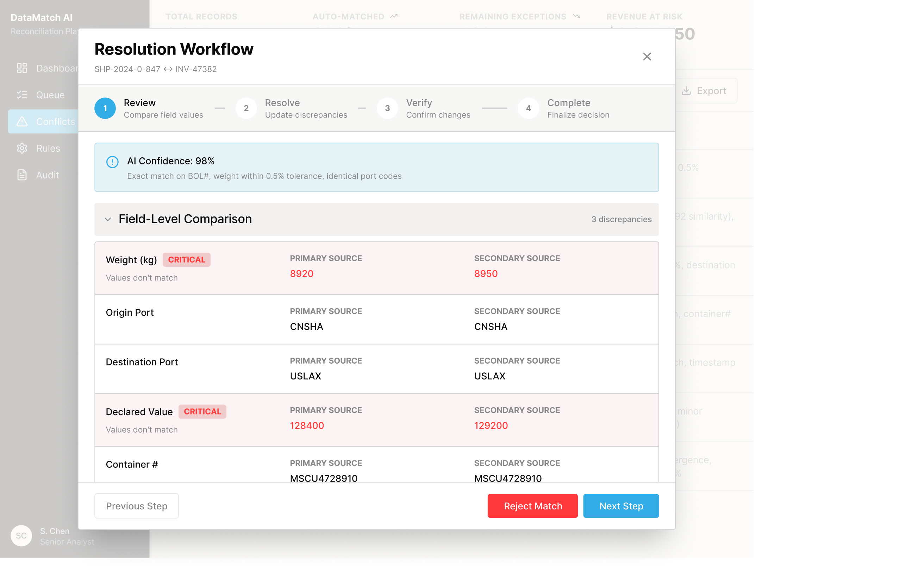Click the AI Confidence info icon
Image resolution: width=924 pixels, height=572 pixels.
tap(112, 162)
